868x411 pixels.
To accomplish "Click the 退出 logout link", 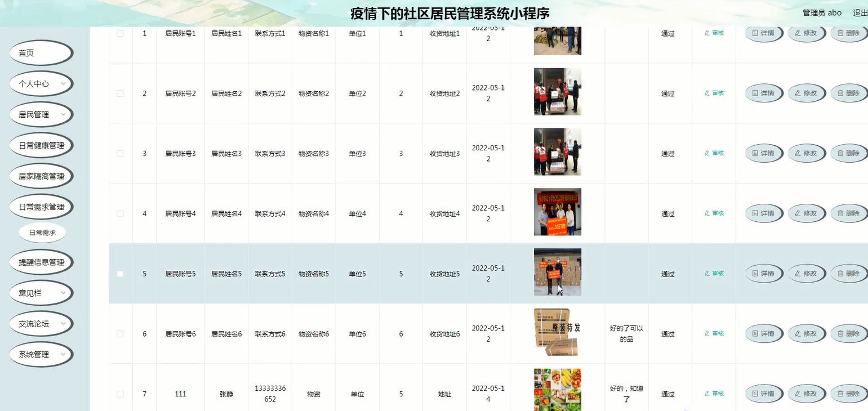I will [x=860, y=13].
